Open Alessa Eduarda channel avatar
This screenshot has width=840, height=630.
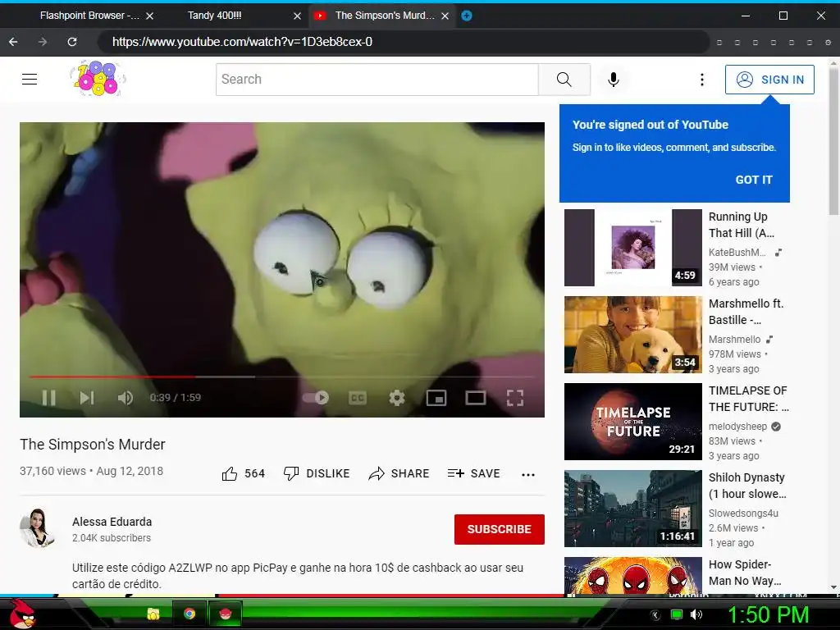point(37,528)
